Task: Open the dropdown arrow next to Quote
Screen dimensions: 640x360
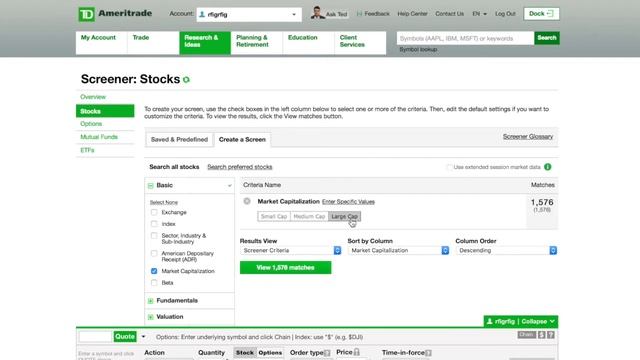Action: pos(143,337)
